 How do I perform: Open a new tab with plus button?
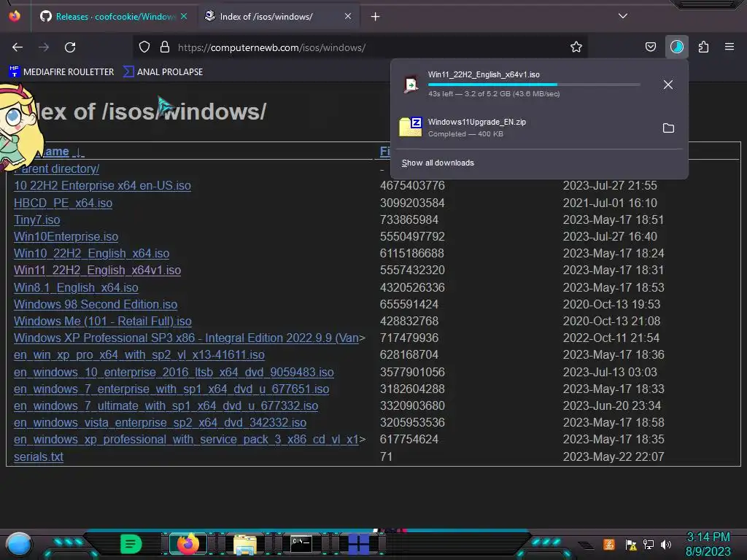pos(376,17)
